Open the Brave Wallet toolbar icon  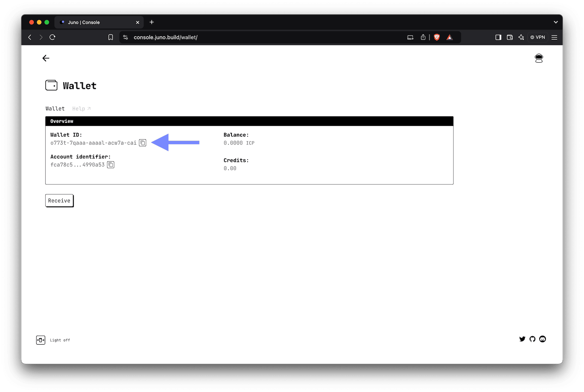510,37
